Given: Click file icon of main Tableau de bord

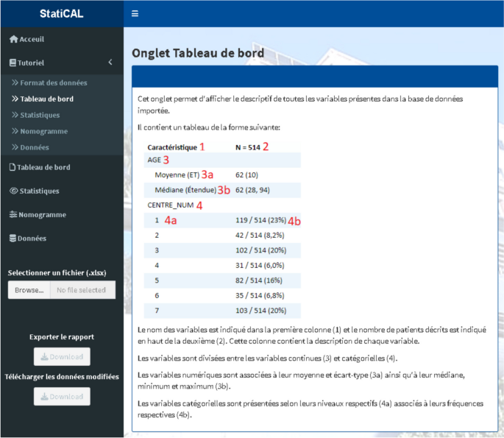Looking at the screenshot, I should point(13,167).
